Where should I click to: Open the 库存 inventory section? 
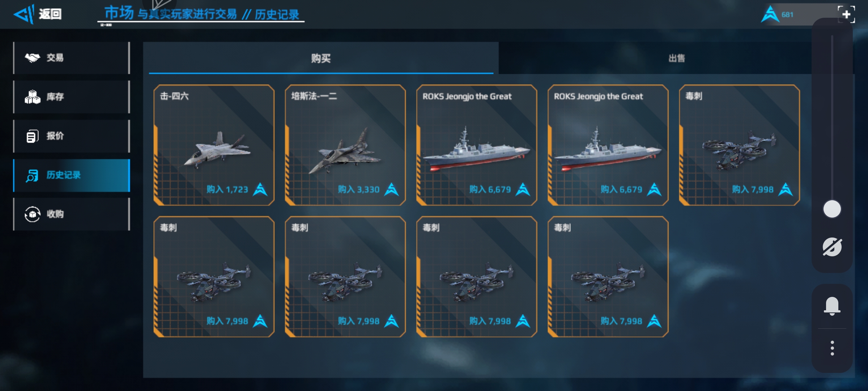(x=72, y=97)
